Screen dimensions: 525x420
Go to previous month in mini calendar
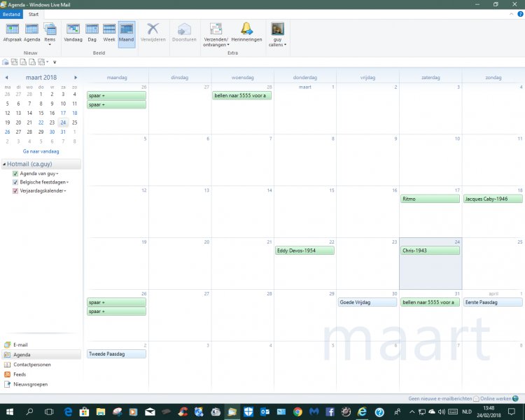coord(7,78)
